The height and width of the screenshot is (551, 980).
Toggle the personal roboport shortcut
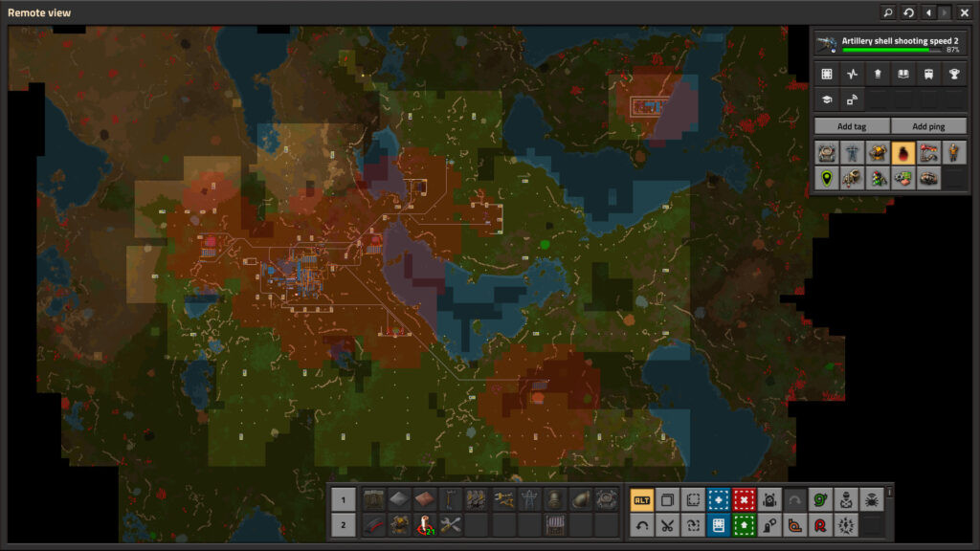[769, 499]
